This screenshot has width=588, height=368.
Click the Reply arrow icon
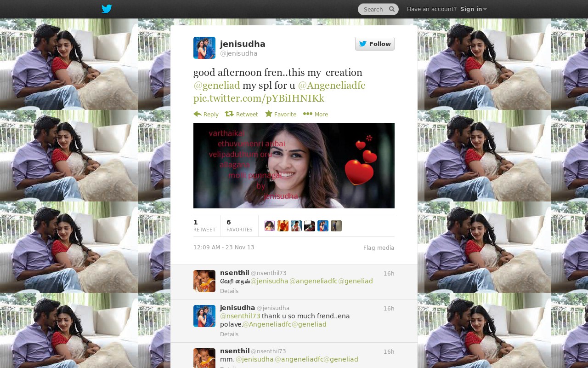198,114
